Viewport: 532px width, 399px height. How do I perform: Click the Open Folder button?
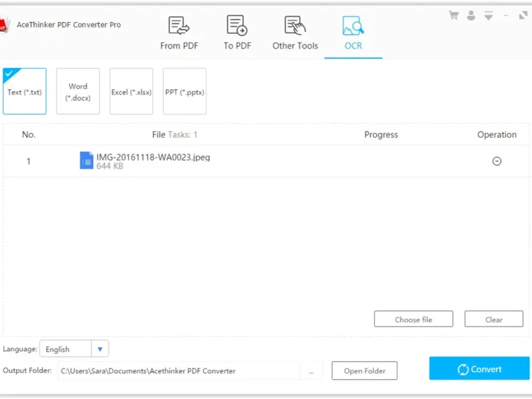tap(364, 371)
